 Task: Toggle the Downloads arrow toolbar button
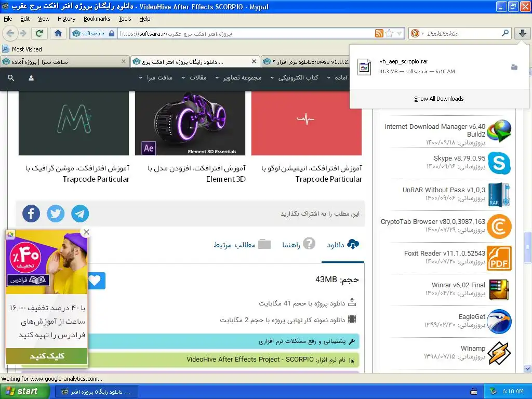523,33
